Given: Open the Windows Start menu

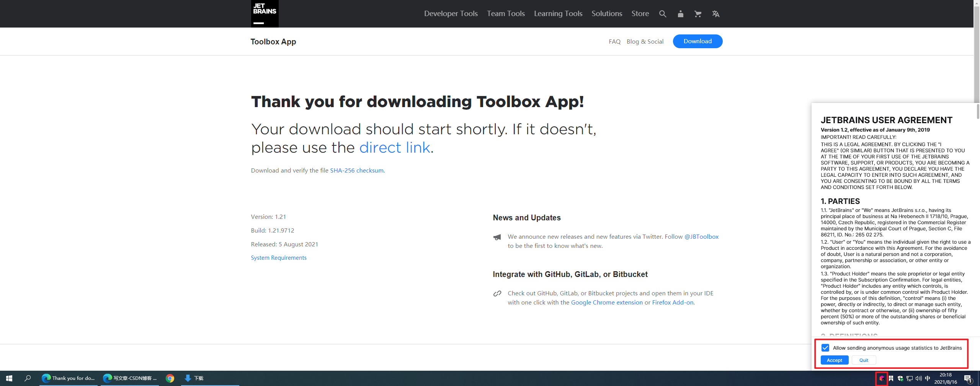Looking at the screenshot, I should click(x=9, y=378).
